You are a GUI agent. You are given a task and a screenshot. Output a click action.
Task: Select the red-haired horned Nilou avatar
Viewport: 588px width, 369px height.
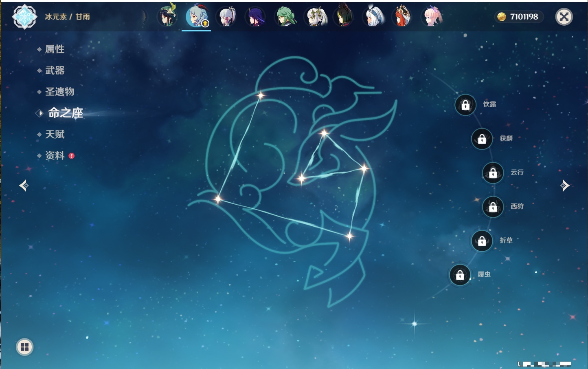(x=402, y=17)
